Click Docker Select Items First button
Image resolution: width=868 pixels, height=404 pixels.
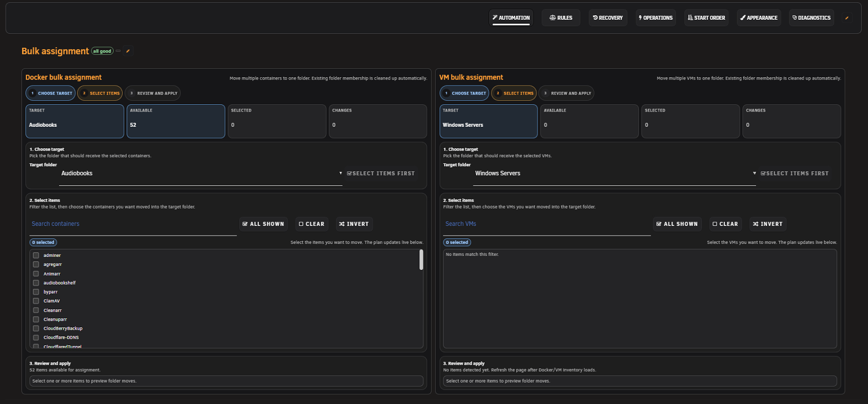(x=381, y=174)
